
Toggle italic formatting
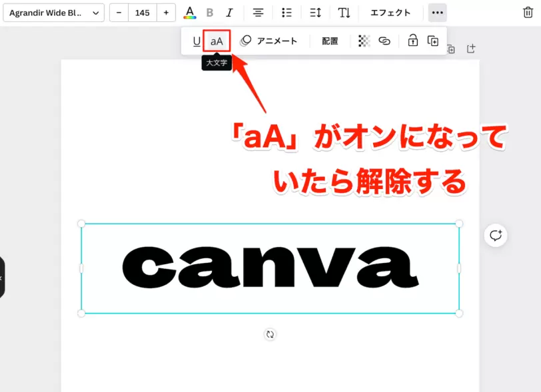pos(229,13)
